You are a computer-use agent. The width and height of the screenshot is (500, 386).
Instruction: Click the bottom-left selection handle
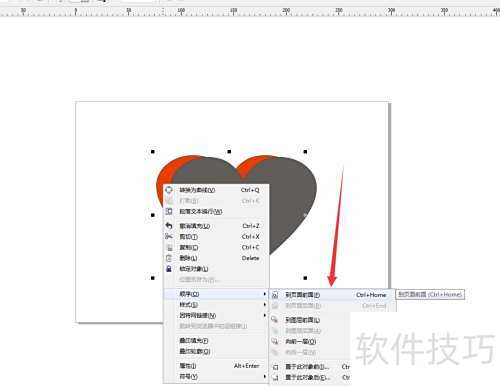153,278
